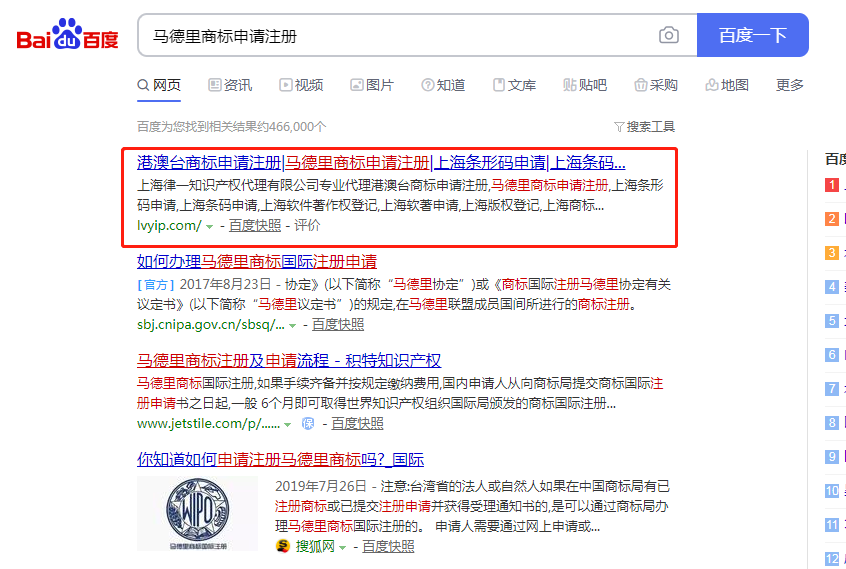846x569 pixels.
Task: Click the search input field
Action: pyautogui.click(x=400, y=36)
